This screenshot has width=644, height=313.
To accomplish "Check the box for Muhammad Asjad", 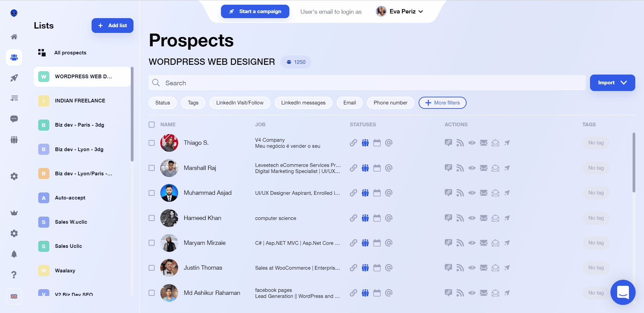I will click(152, 193).
